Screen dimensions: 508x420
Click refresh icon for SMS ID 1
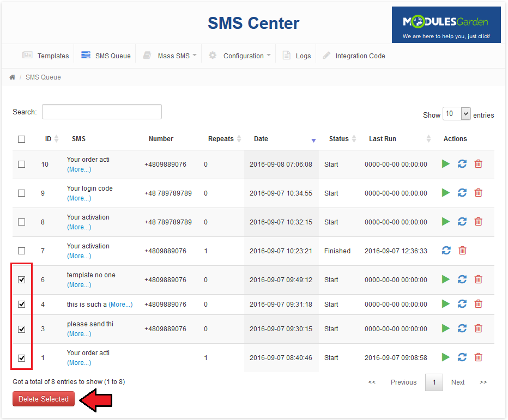[x=462, y=357]
